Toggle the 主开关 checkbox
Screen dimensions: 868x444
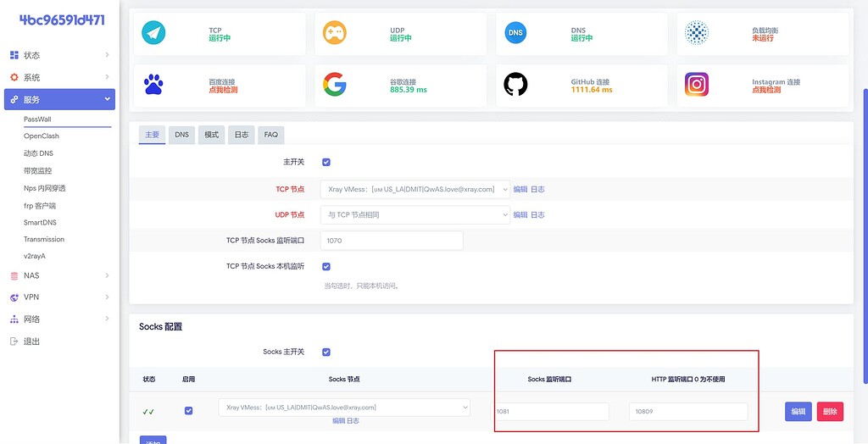[x=326, y=162]
